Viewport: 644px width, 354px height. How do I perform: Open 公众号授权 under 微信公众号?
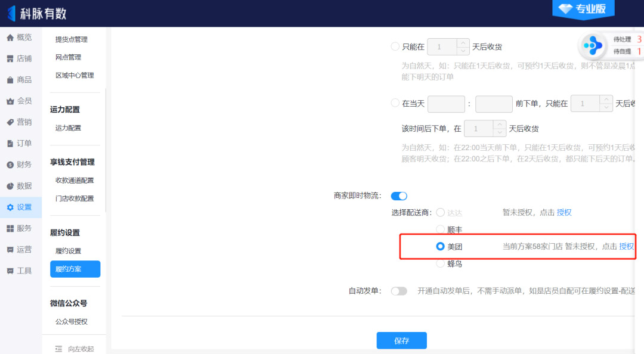(72, 322)
